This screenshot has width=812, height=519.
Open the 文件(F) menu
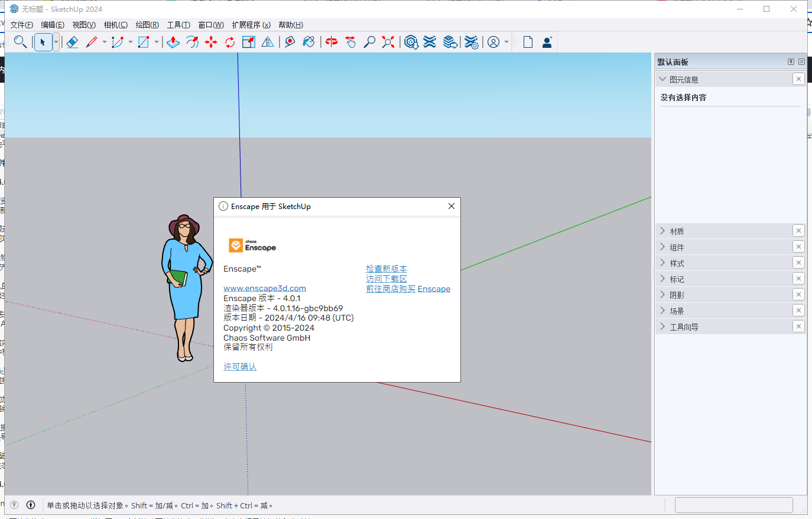coord(22,25)
